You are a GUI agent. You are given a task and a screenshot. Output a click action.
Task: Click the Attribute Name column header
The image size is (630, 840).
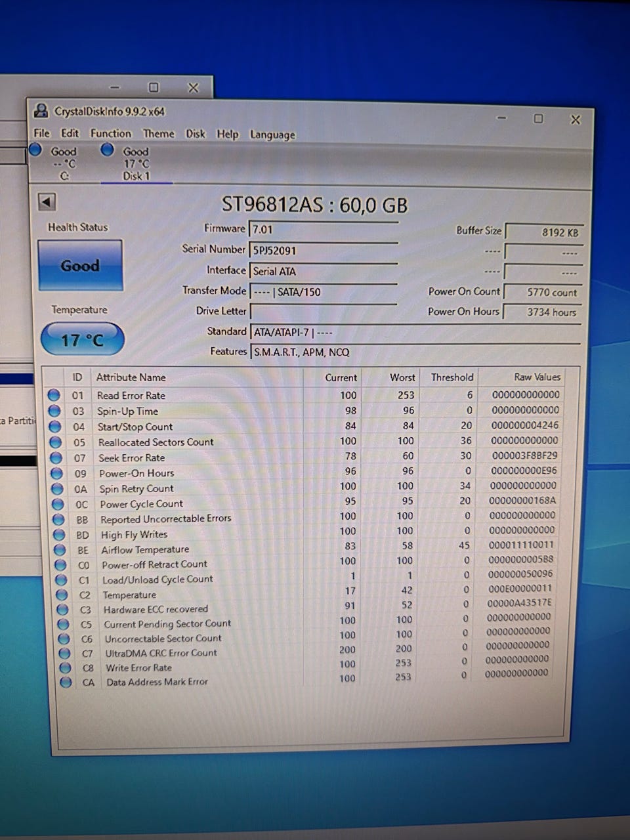tap(131, 377)
